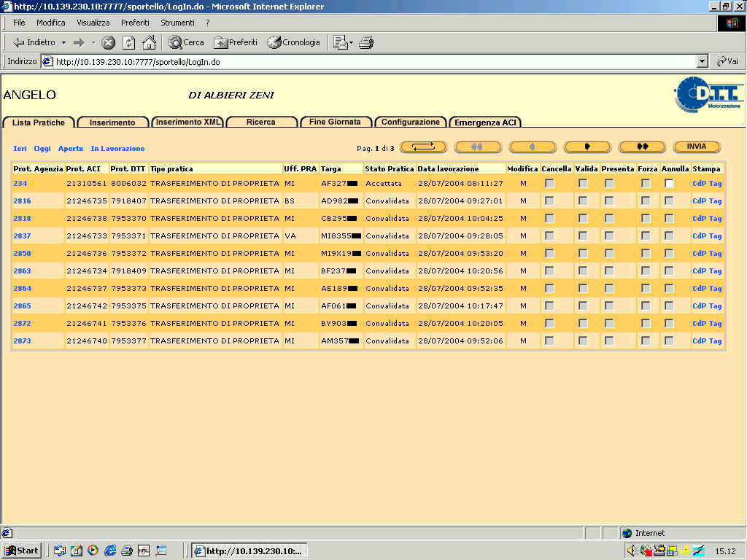
Task: Check Presenta box for pratica 2818
Action: (609, 219)
